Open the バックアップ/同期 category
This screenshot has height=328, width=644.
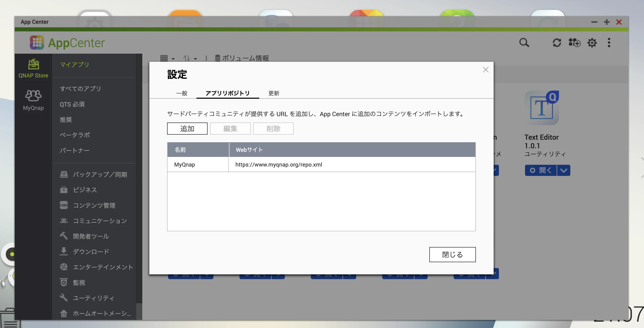click(93, 174)
